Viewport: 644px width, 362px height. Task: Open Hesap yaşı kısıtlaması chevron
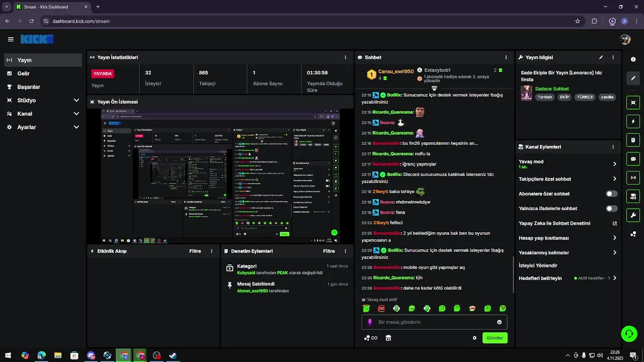click(x=614, y=238)
